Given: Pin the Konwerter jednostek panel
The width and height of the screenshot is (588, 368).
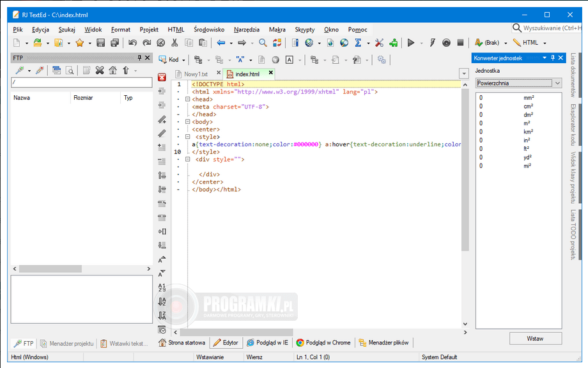Looking at the screenshot, I should (x=553, y=57).
